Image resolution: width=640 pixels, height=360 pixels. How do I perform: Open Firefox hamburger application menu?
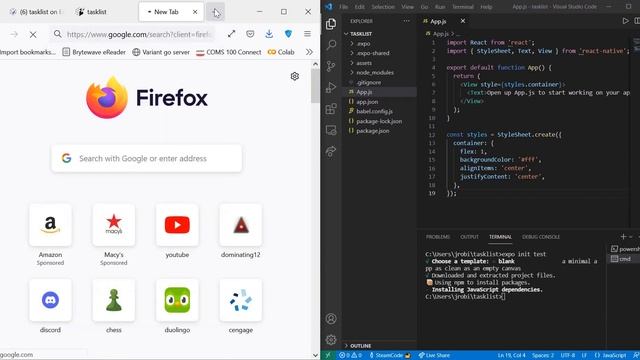coord(307,34)
